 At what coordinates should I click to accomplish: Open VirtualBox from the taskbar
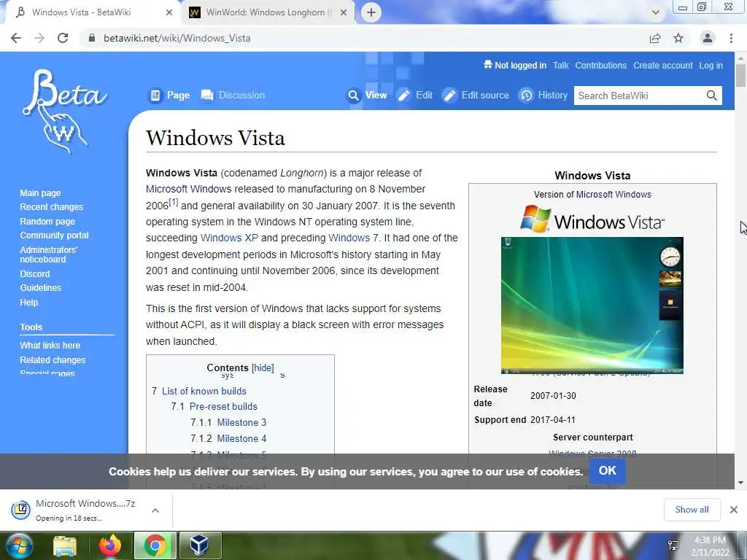point(199,546)
